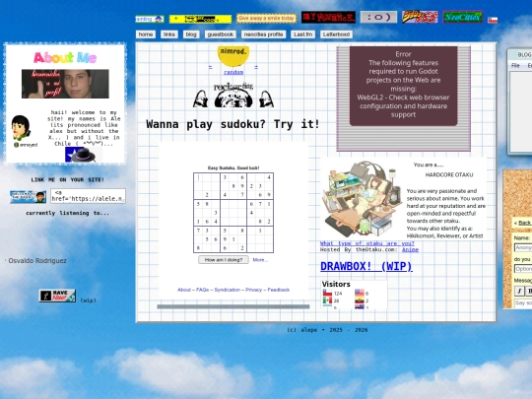
Task: Click the 'Give away a smile today' badge
Action: (x=266, y=18)
